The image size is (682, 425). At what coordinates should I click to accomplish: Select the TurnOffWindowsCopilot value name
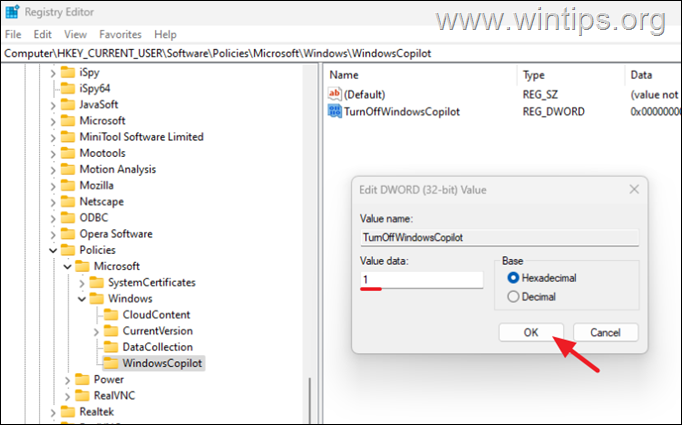402,112
